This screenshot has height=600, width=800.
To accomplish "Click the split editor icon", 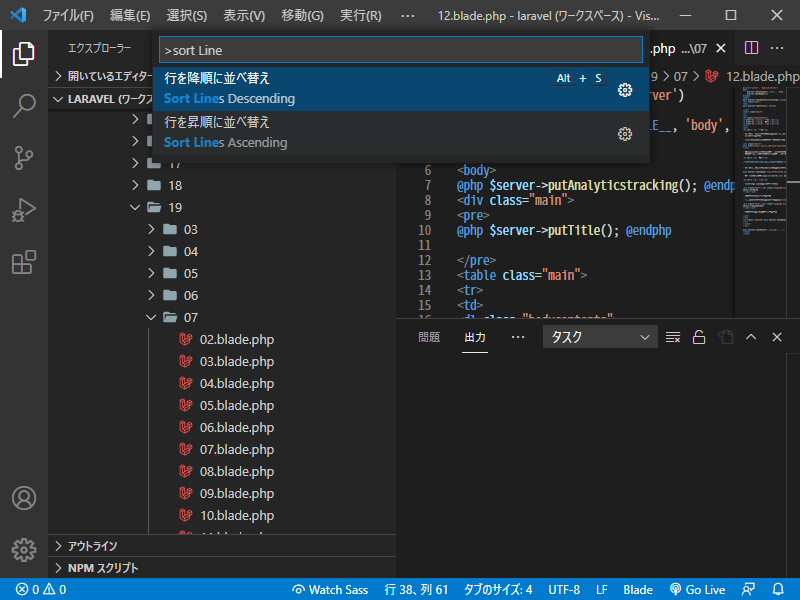I will tap(751, 48).
